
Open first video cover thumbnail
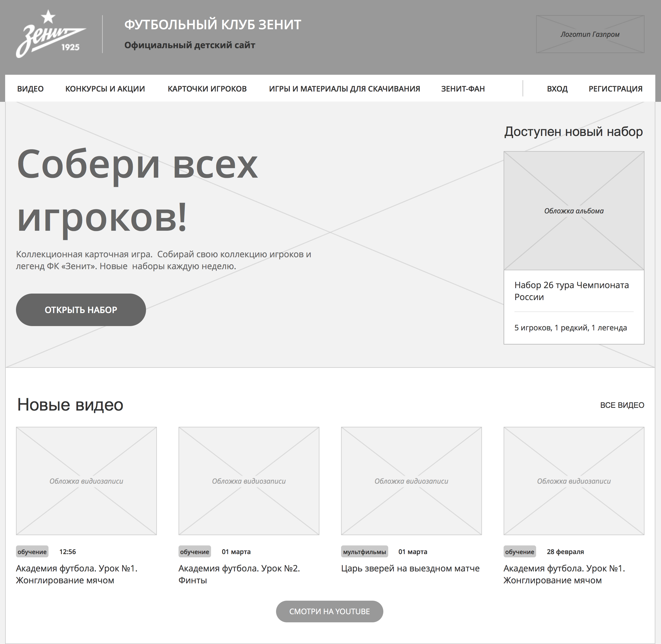point(86,481)
